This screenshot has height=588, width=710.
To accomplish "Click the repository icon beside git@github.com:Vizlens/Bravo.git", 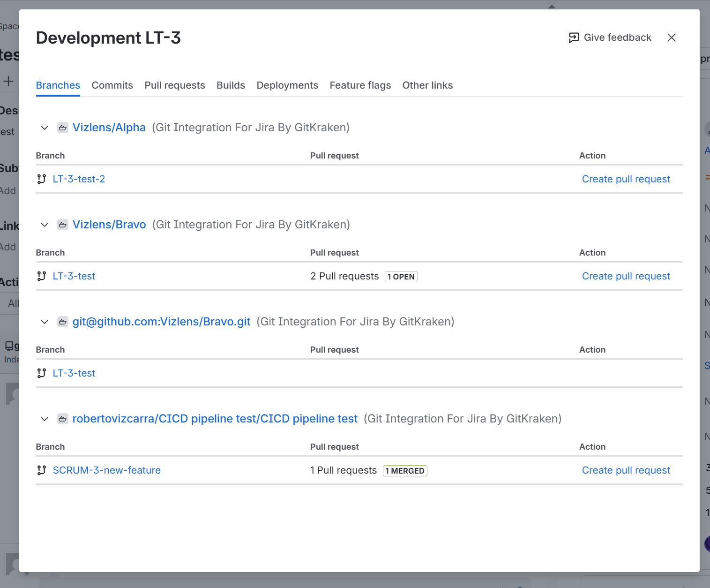I will pos(63,322).
